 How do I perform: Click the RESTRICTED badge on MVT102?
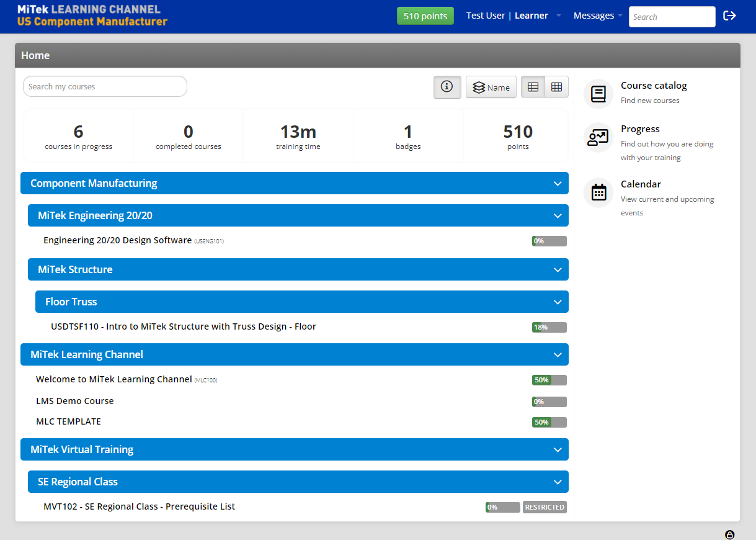tap(545, 507)
